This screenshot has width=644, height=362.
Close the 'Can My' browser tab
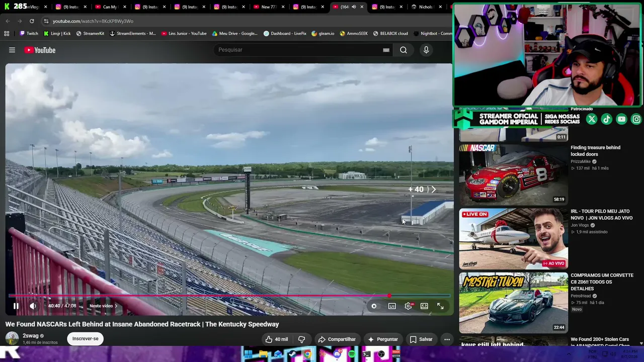tap(124, 7)
